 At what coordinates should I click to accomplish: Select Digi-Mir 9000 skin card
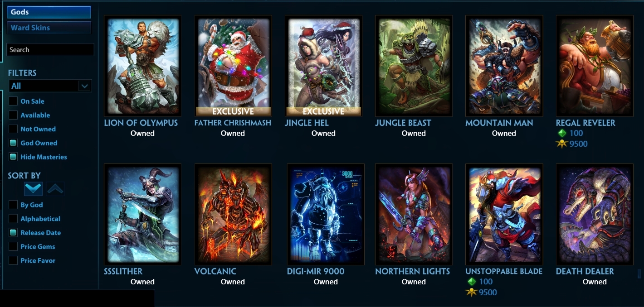[x=325, y=214]
